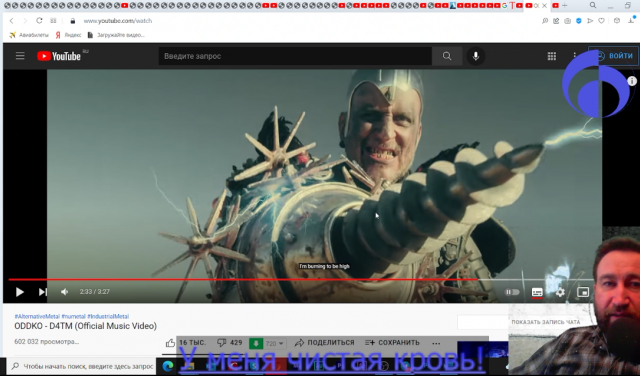Click the heart bookmark icon in address bar

click(x=601, y=21)
